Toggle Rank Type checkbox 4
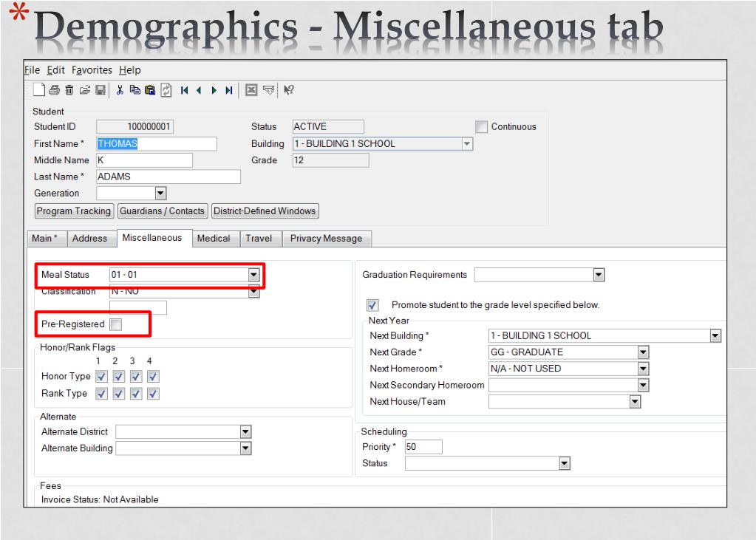Screen dimensions: 756x540 point(153,394)
